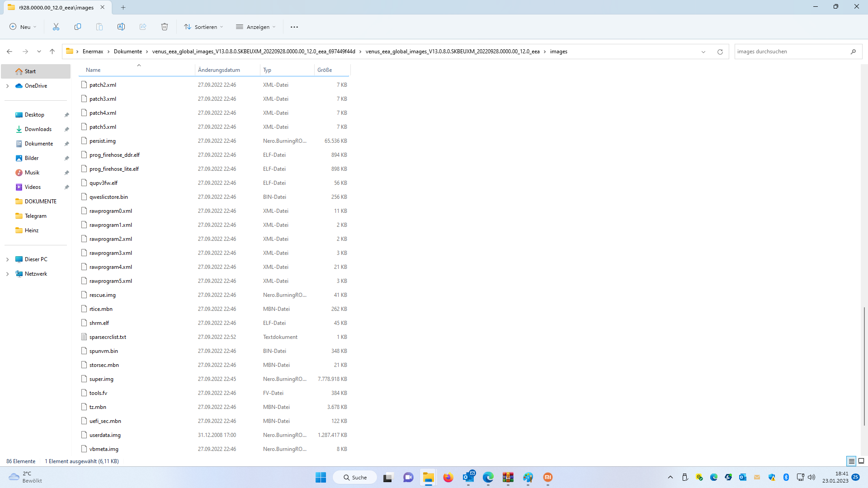Click Dokumente in the breadcrumb path

128,52
